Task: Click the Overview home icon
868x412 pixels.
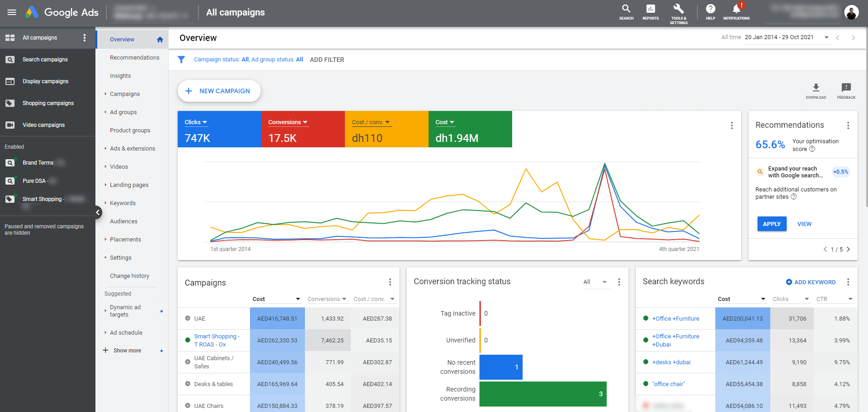Action: [x=160, y=40]
